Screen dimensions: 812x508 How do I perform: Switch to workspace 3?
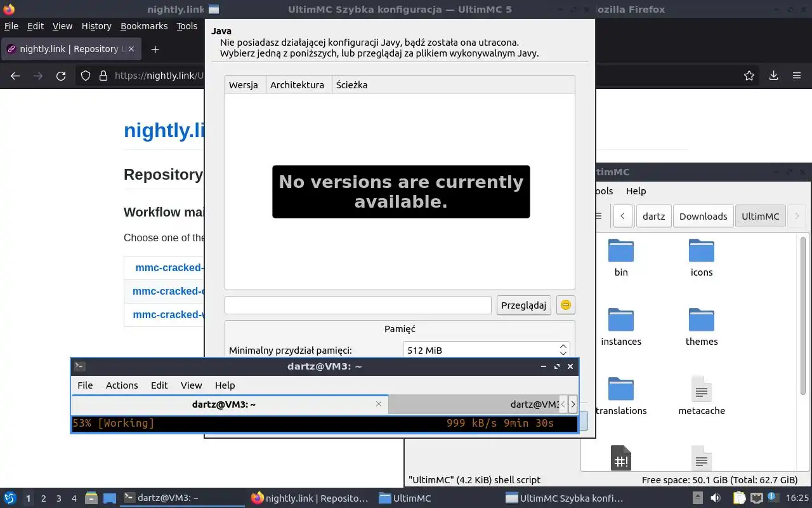pyautogui.click(x=59, y=498)
